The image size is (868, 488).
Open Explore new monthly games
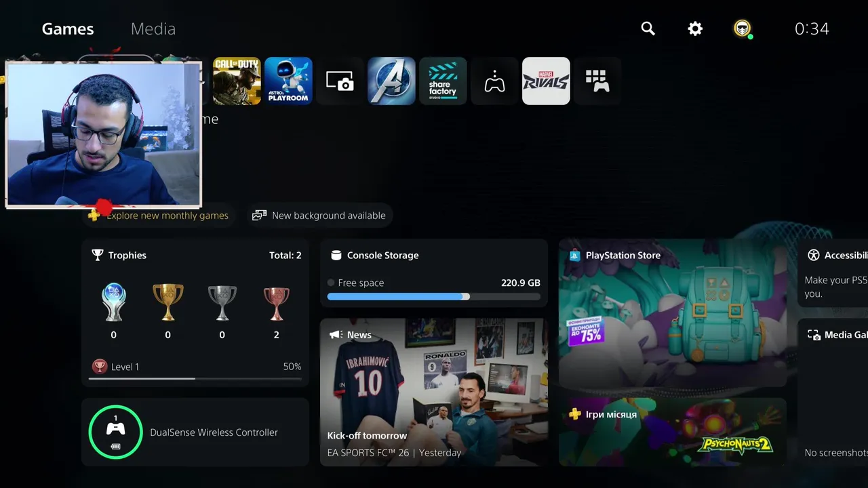(160, 215)
